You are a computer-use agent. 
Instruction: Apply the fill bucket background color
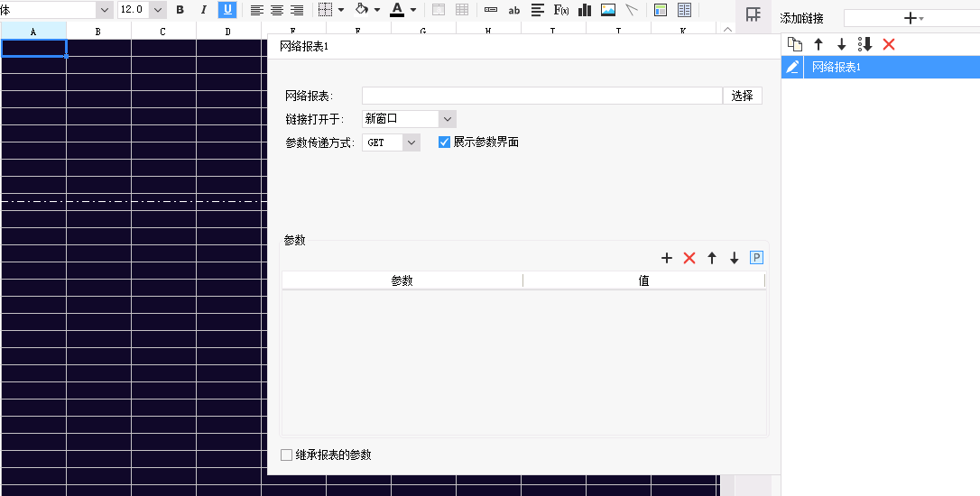361,10
